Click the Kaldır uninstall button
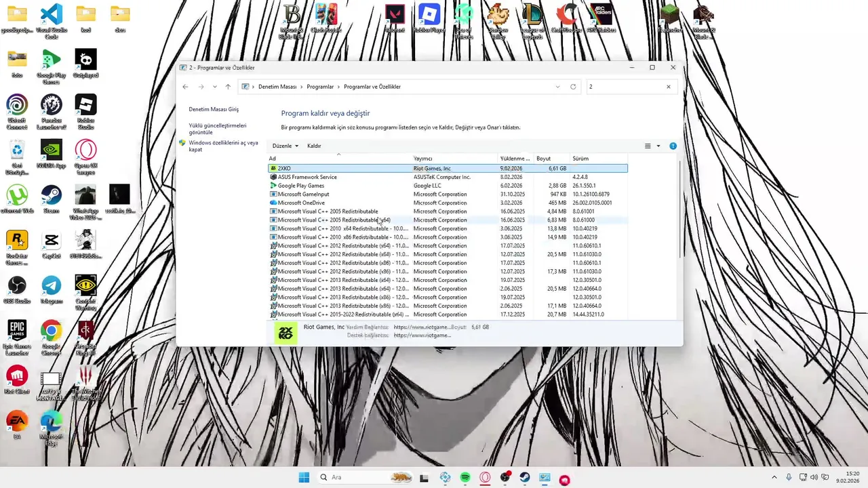 tap(314, 146)
